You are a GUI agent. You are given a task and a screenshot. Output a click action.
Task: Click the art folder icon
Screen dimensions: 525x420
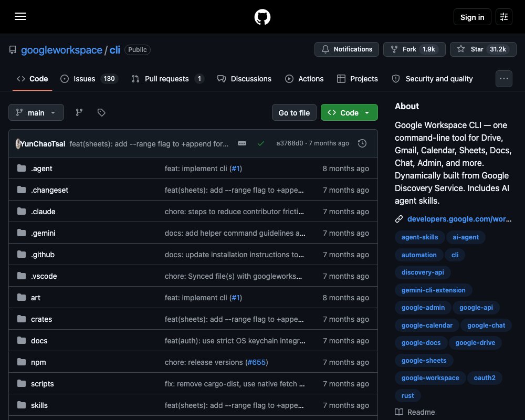(22, 297)
